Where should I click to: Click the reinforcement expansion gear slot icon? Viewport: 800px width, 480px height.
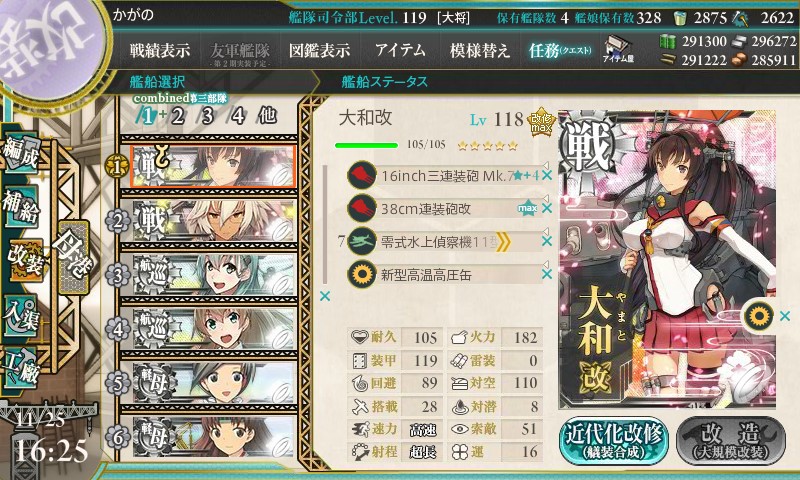pyautogui.click(x=758, y=316)
